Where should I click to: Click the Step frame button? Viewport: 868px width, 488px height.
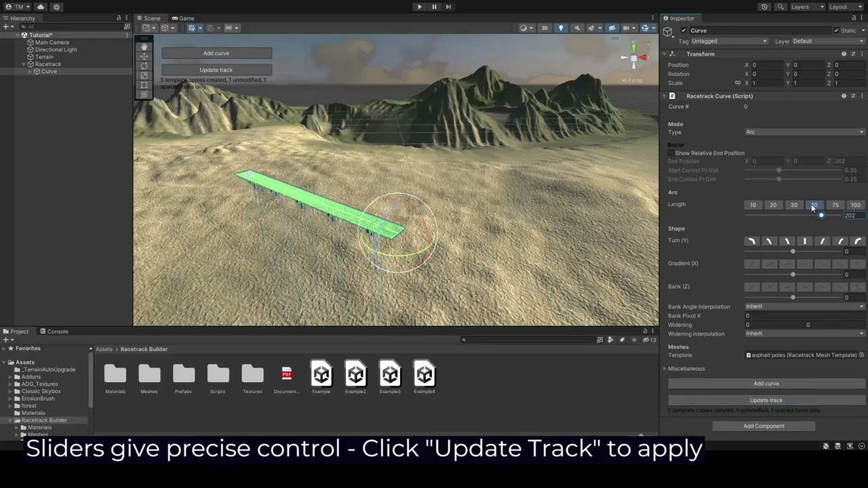[x=448, y=7]
